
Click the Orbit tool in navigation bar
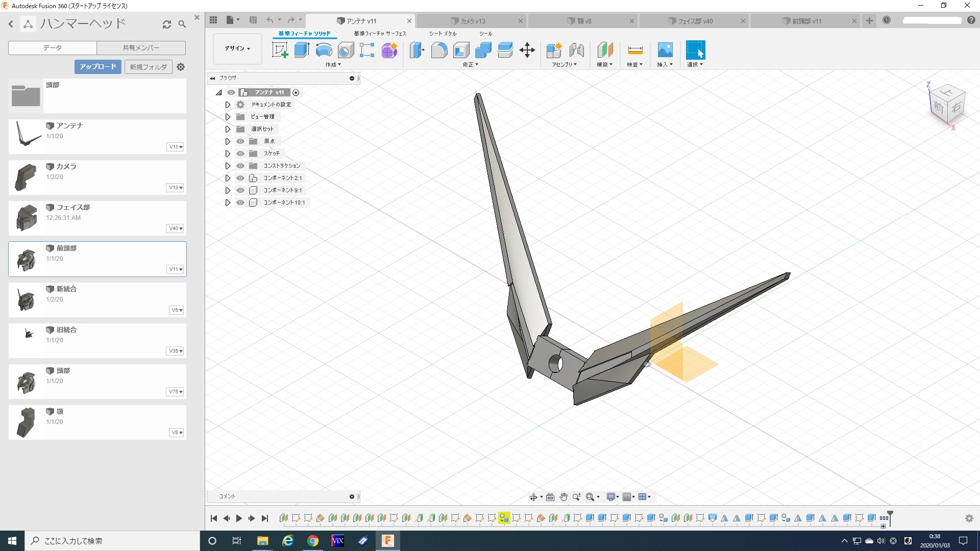pyautogui.click(x=533, y=497)
